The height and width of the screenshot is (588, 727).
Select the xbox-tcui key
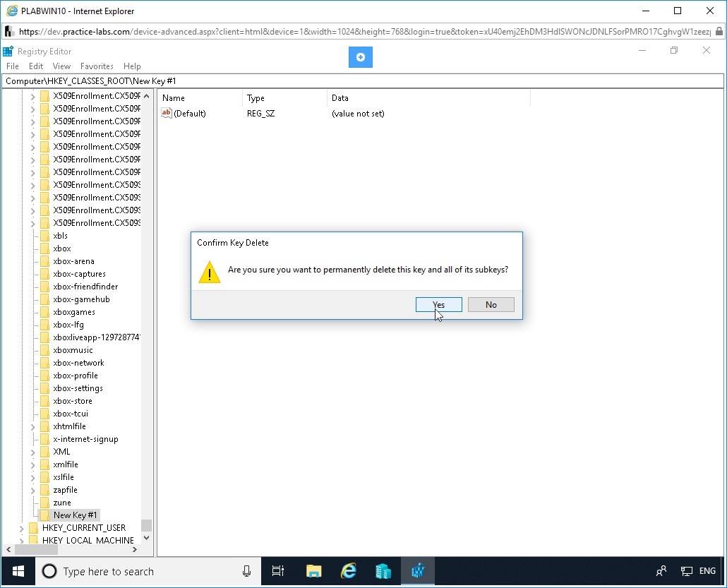(71, 414)
